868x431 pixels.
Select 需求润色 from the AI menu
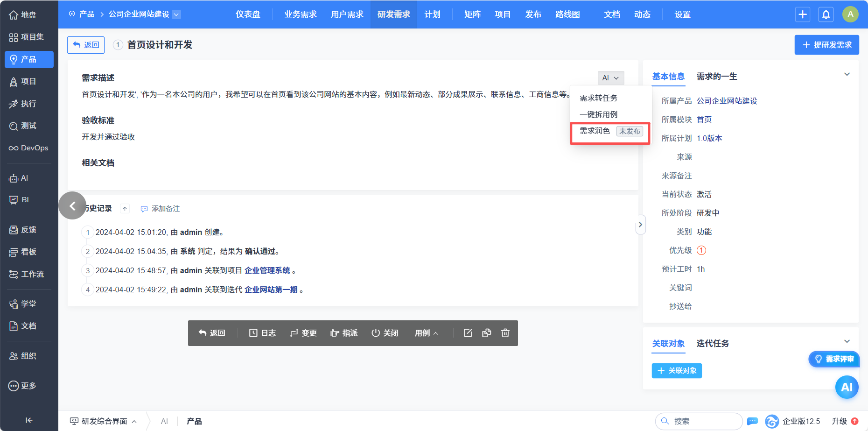point(595,131)
